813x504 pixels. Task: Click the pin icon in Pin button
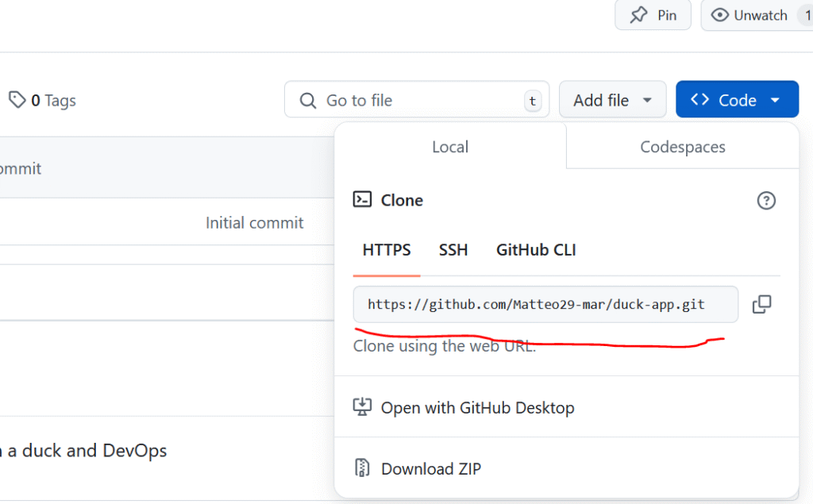pos(639,15)
